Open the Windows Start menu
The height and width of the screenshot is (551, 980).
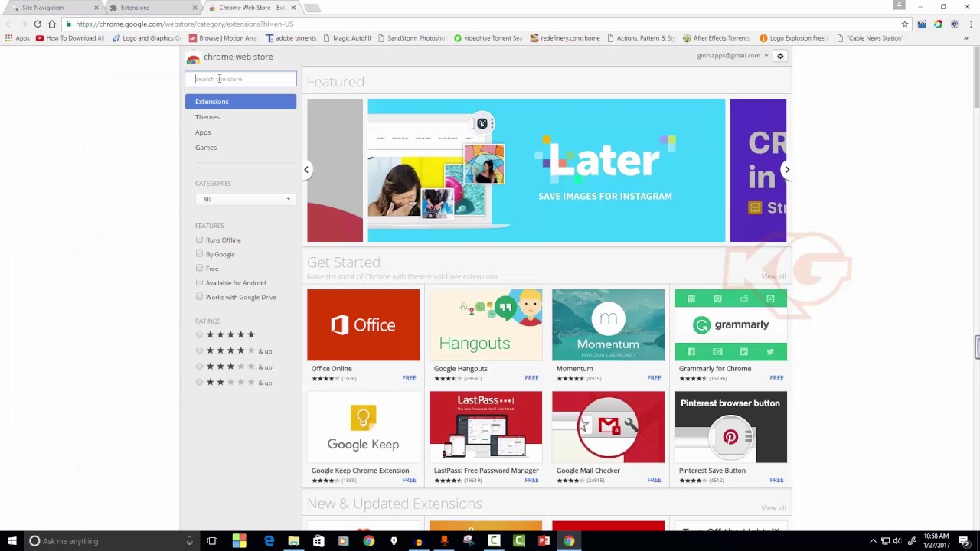point(11,541)
